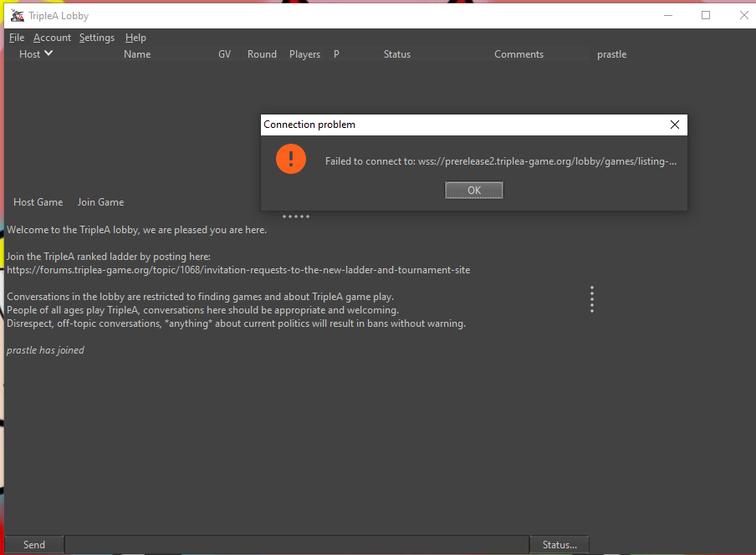Click the Players column header
The height and width of the screenshot is (555, 756).
(x=304, y=54)
